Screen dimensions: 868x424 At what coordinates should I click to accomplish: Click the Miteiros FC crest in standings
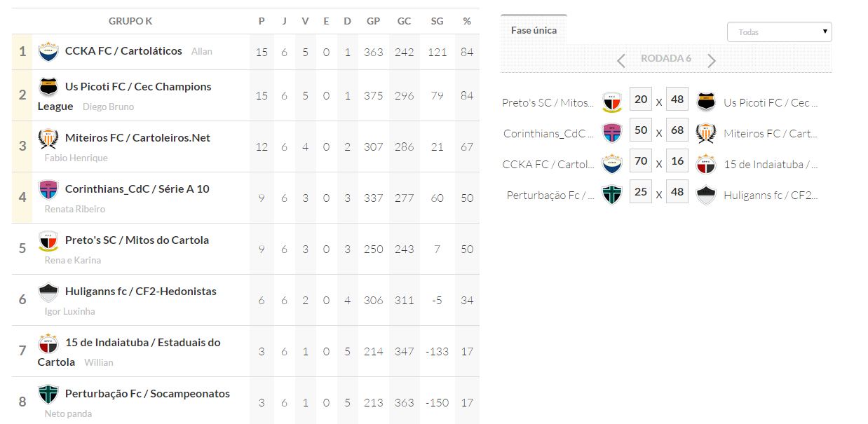click(48, 139)
